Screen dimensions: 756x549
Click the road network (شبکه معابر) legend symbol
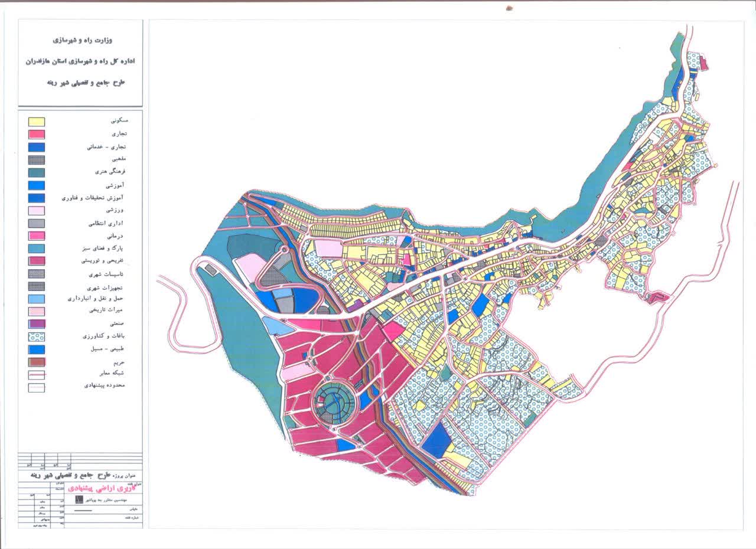click(37, 374)
